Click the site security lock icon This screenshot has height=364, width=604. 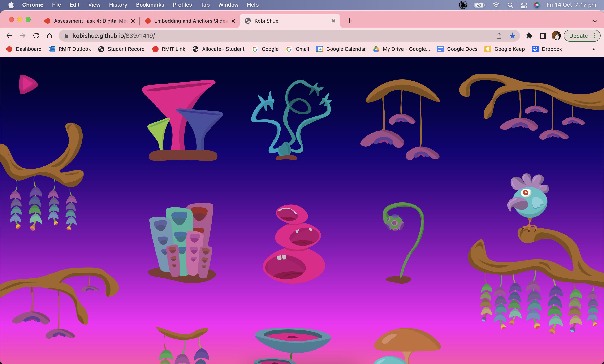[x=66, y=36]
